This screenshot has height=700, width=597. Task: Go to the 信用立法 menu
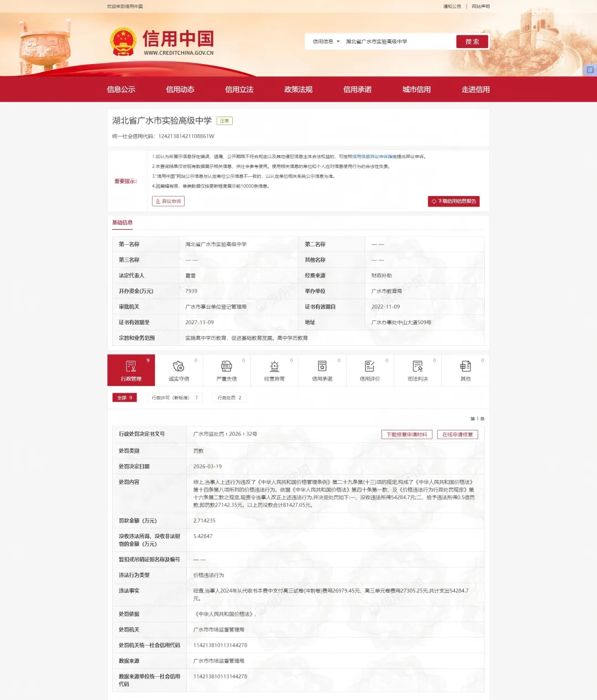pos(239,90)
